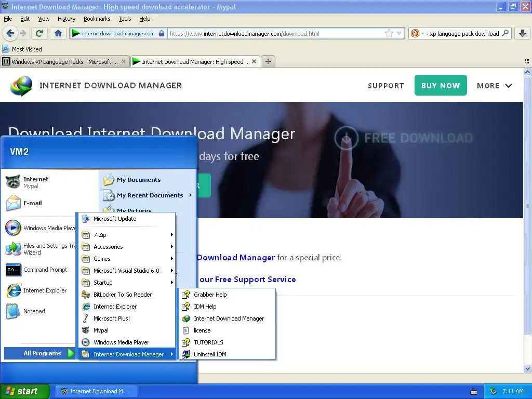
Task: Click the IDM globe logo on the page
Action: click(x=21, y=86)
